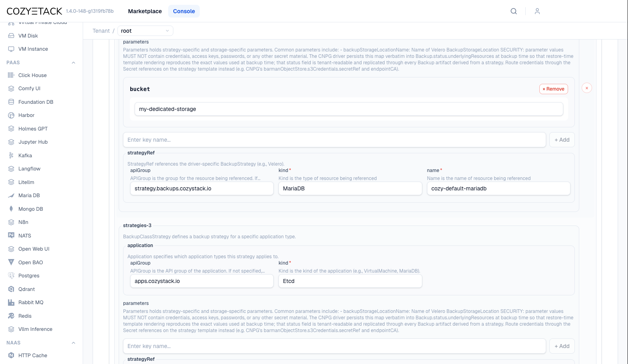The width and height of the screenshot is (628, 364).
Task: Open Postgres from the sidebar menu
Action: [x=29, y=276]
